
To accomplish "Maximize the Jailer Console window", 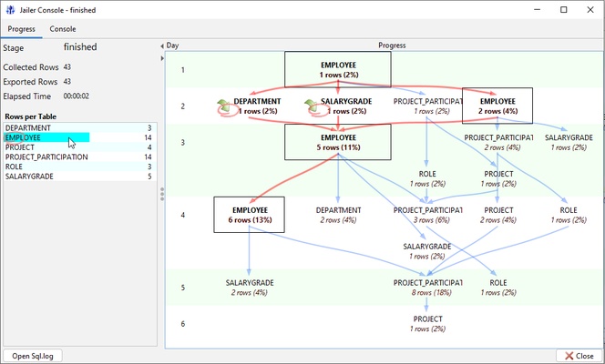I will 563,9.
